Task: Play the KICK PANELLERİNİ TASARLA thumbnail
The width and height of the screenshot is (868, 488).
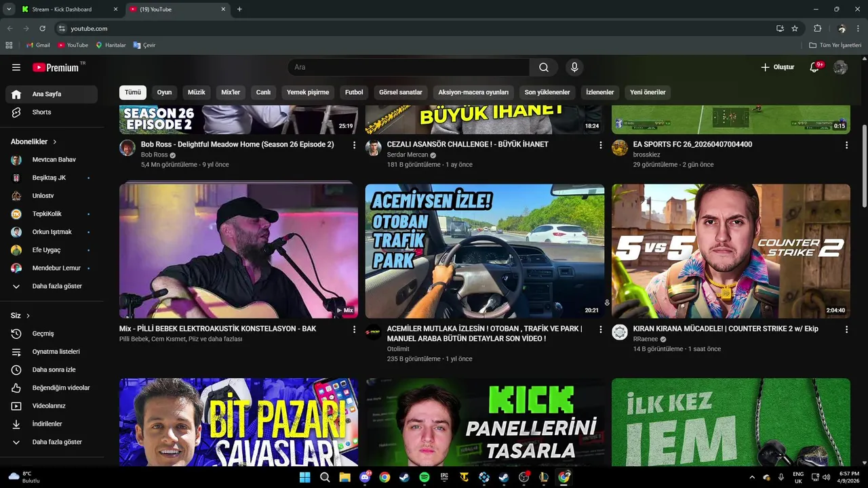Action: 485,422
